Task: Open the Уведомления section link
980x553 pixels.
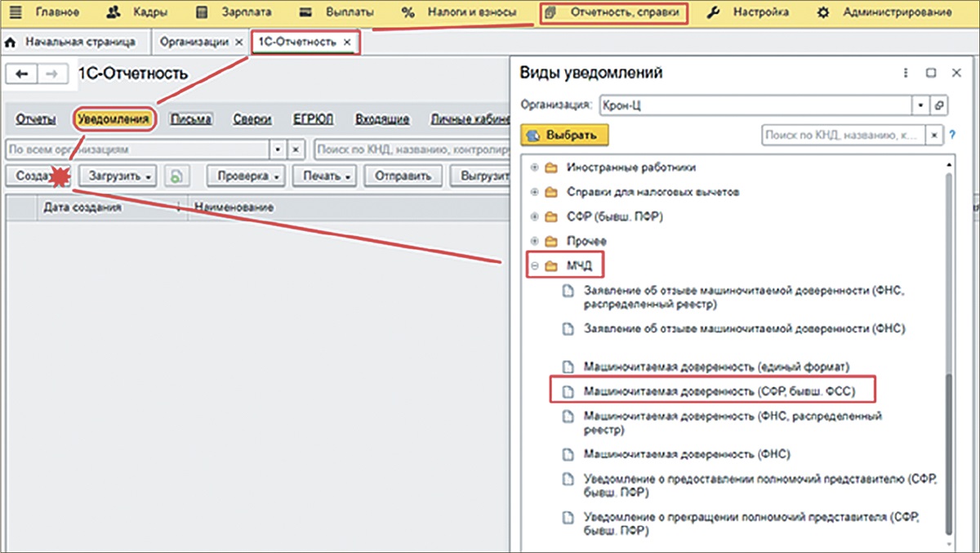Action: coord(114,119)
